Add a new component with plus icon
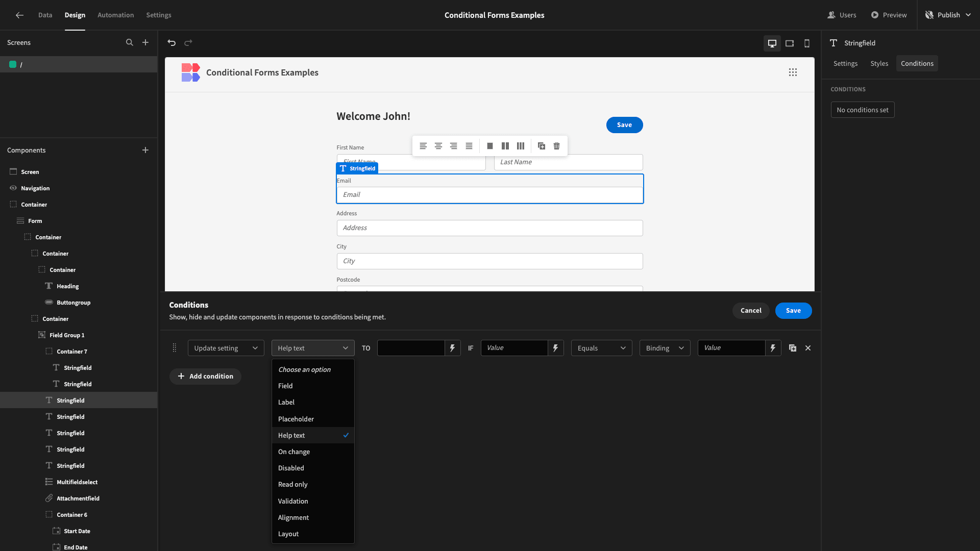 (145, 150)
